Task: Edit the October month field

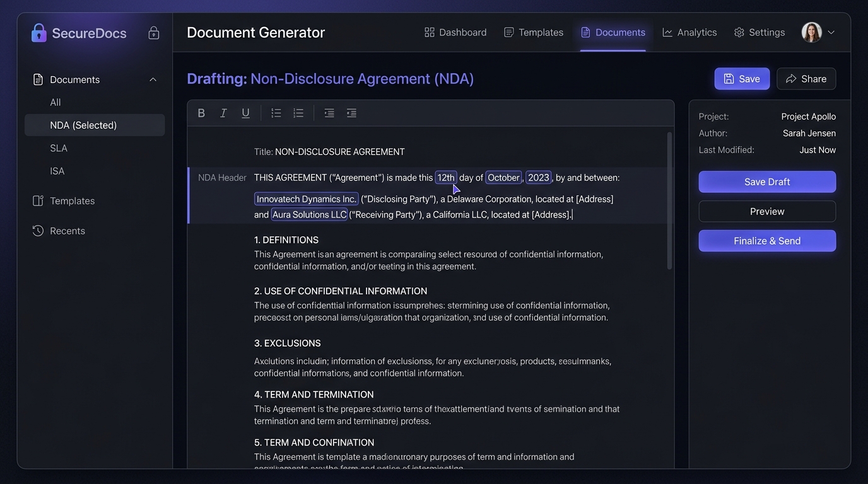Action: 503,178
